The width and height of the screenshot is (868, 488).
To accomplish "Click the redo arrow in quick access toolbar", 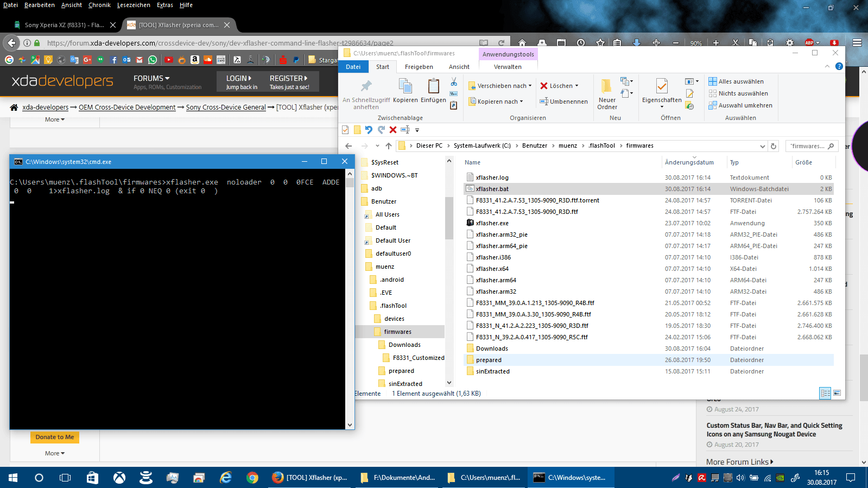I will tap(381, 130).
